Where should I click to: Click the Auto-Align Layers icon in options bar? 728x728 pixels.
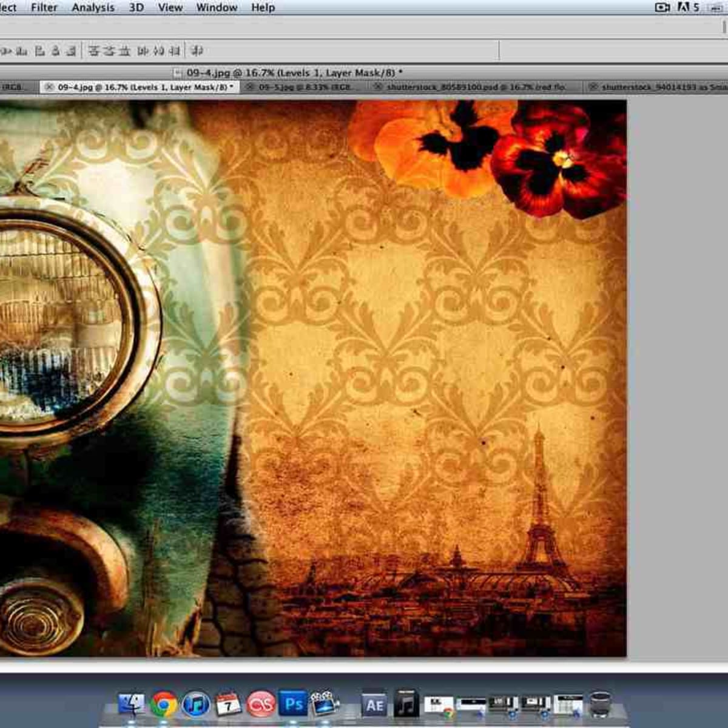coord(197,51)
